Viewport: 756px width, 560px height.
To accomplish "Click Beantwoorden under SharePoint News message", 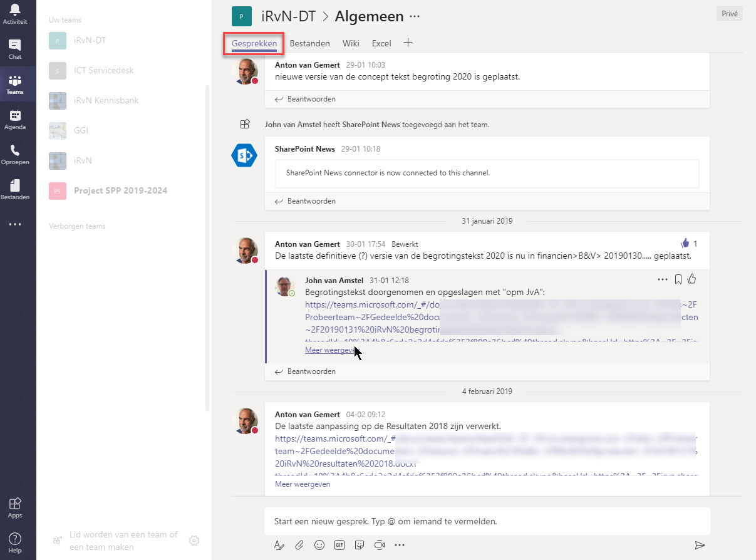I will click(x=311, y=201).
